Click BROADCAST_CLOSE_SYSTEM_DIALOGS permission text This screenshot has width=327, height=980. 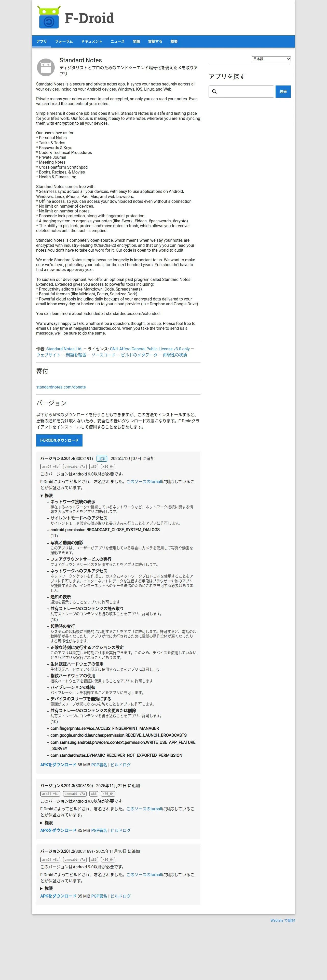pos(105,530)
